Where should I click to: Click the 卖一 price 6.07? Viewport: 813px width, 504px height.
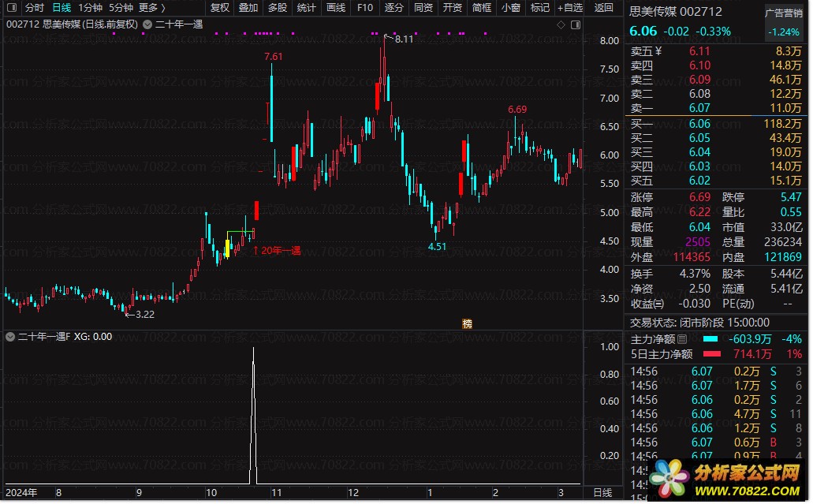(699, 108)
